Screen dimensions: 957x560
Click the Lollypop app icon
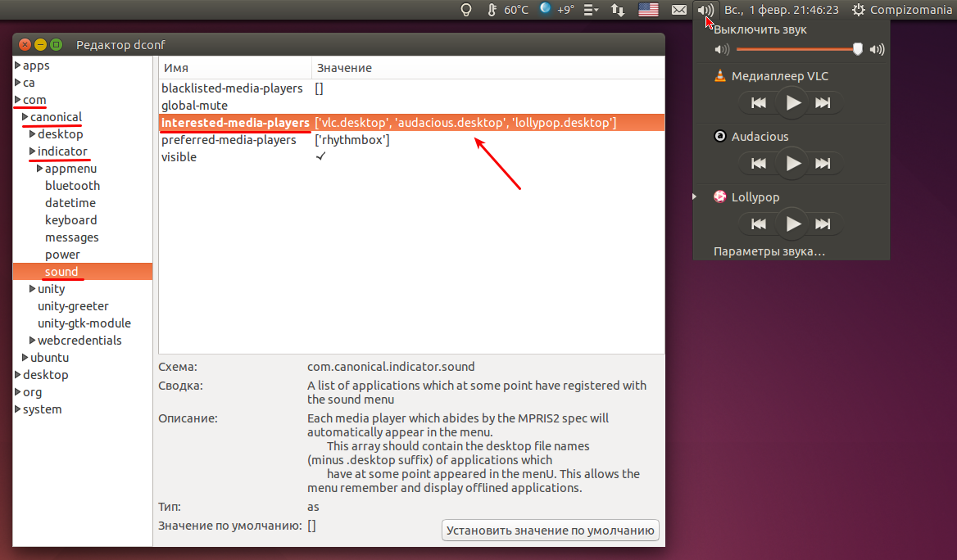(720, 196)
